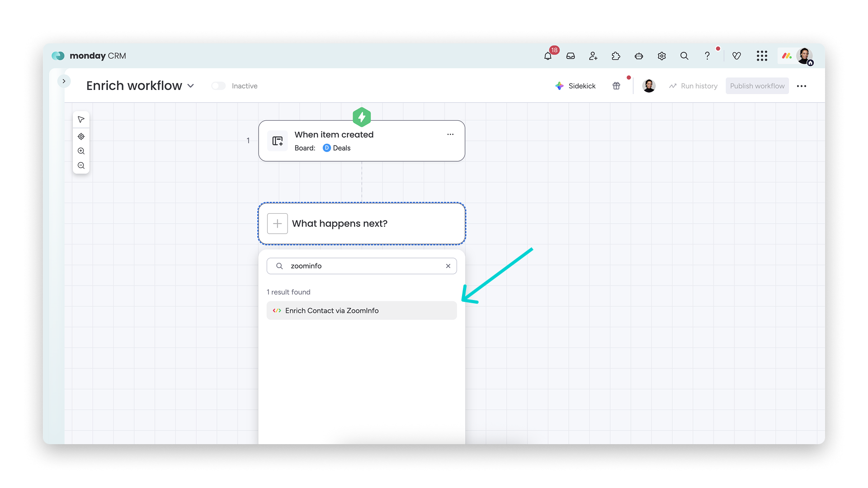Zoom out on the workflow canvas

(x=81, y=165)
